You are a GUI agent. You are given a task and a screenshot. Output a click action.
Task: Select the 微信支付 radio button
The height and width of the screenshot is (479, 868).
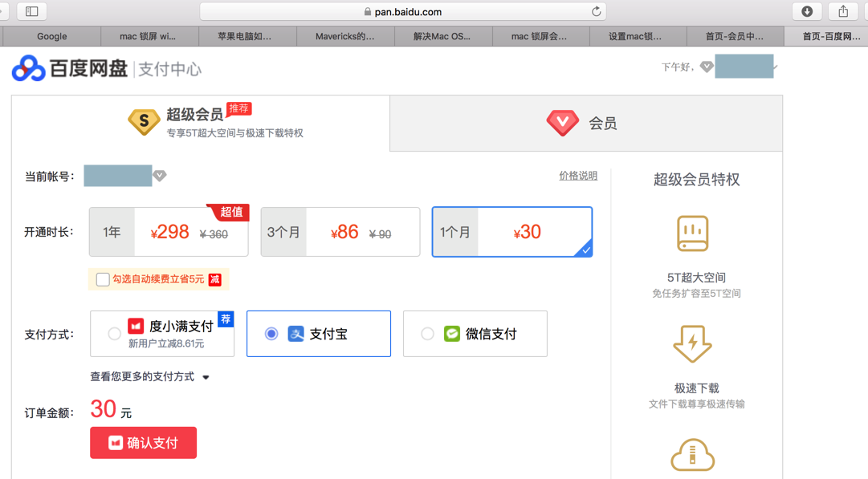427,334
